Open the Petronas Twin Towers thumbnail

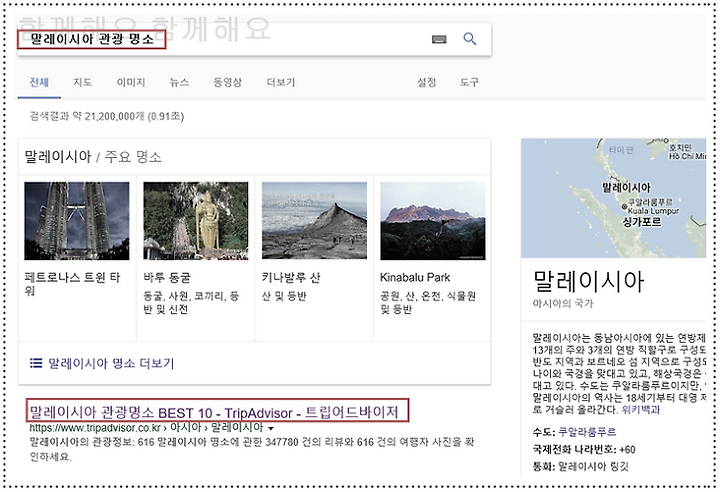(x=77, y=221)
